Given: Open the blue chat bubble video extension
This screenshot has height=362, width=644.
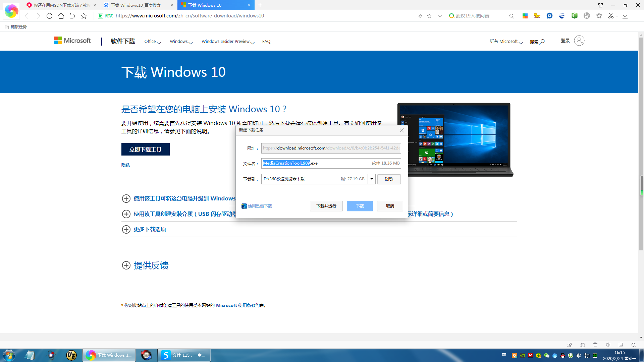Looking at the screenshot, I should coord(549,16).
